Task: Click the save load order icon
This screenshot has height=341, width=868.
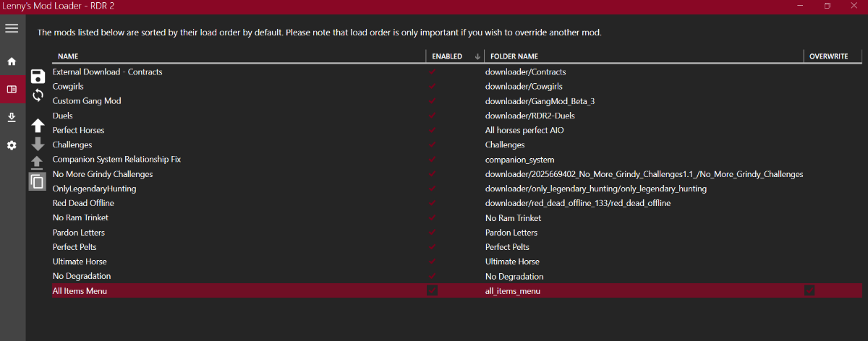Action: (38, 77)
